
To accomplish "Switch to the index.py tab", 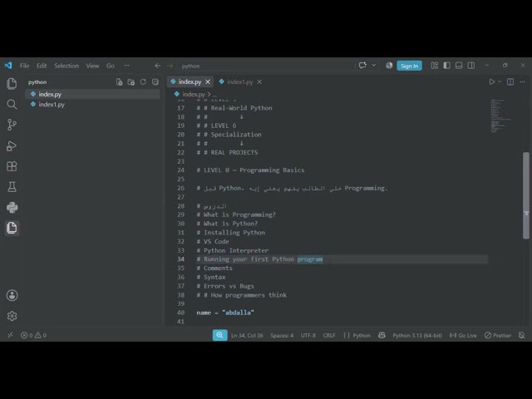I will pos(190,81).
